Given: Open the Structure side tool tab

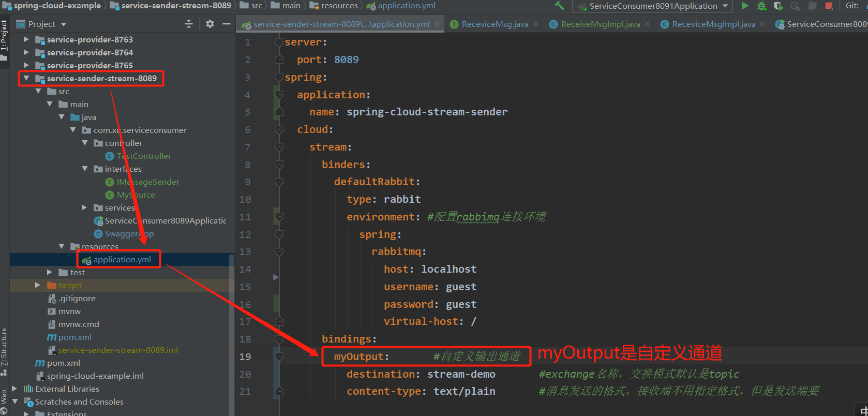Looking at the screenshot, I should (x=4, y=351).
